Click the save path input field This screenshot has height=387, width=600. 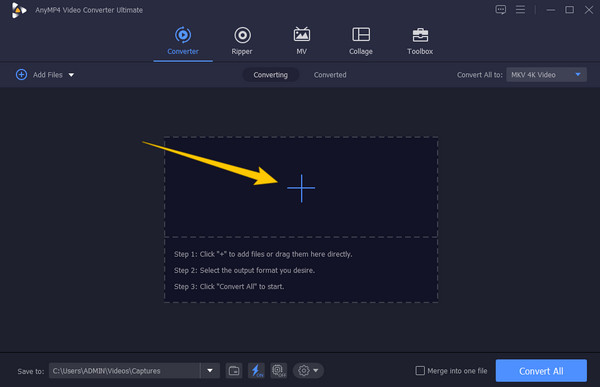pos(125,371)
